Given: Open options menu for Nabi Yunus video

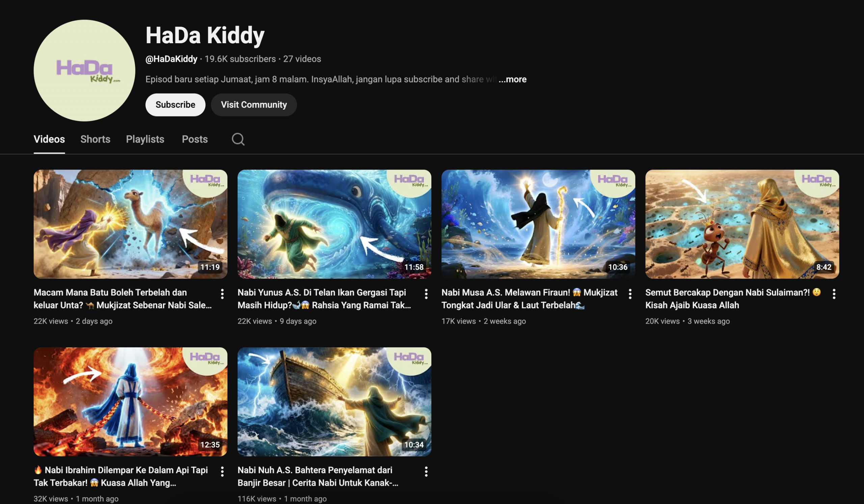Looking at the screenshot, I should click(426, 294).
